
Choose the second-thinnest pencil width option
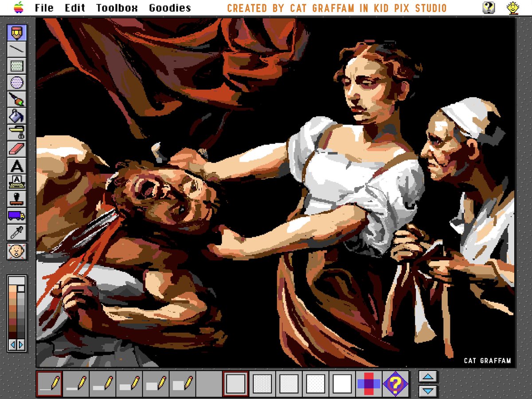(x=76, y=383)
